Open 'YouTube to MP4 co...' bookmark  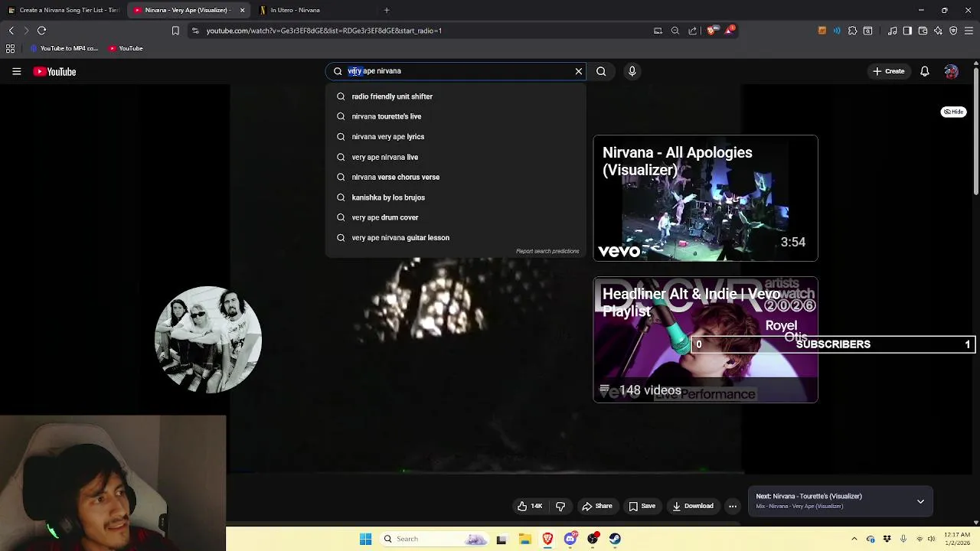tap(64, 48)
